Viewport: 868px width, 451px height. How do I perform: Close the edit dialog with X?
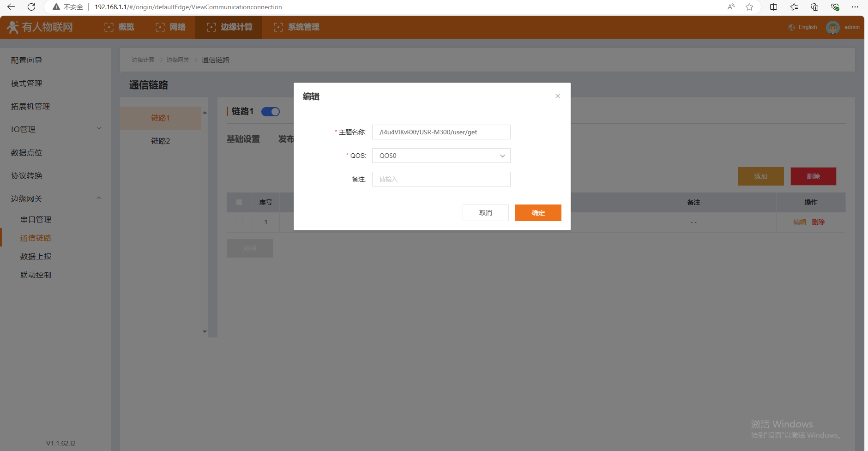(x=558, y=96)
